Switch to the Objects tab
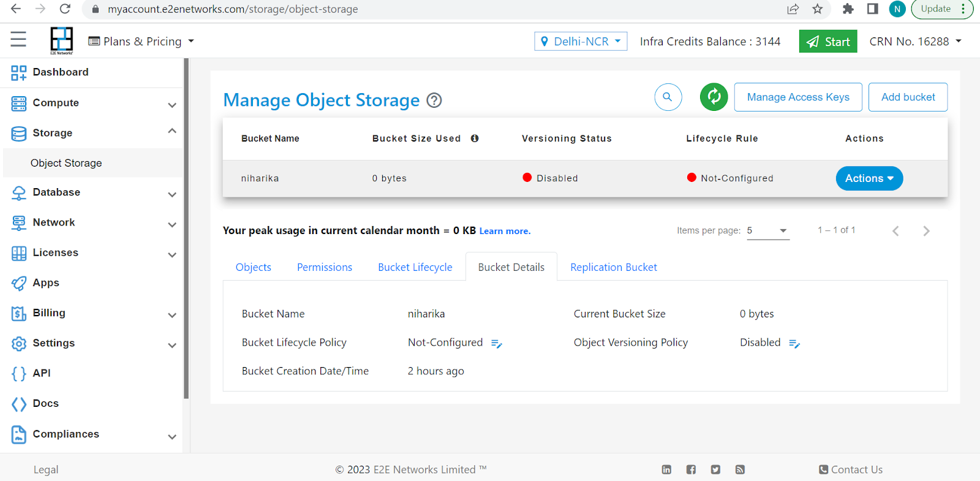The height and width of the screenshot is (481, 980). click(x=253, y=267)
